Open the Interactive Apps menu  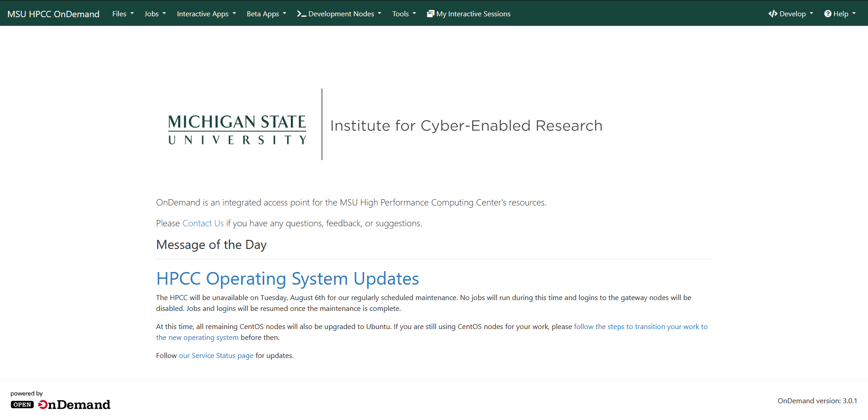click(x=206, y=14)
